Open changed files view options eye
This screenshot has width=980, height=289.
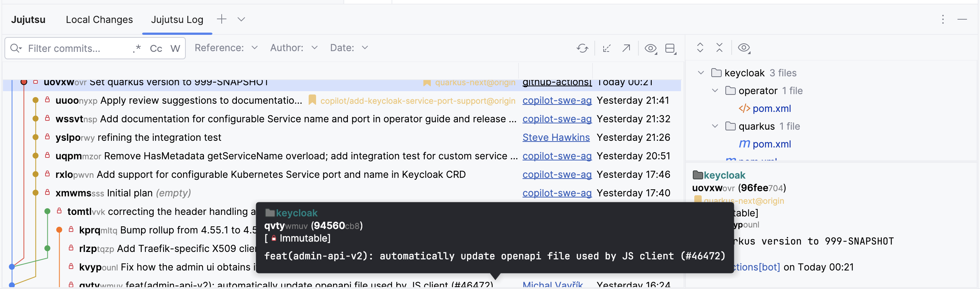tap(744, 48)
